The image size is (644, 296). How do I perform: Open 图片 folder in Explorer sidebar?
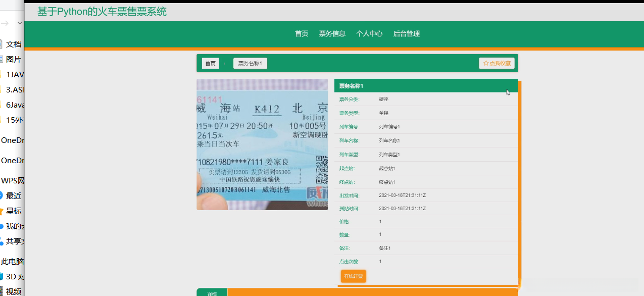(13, 59)
